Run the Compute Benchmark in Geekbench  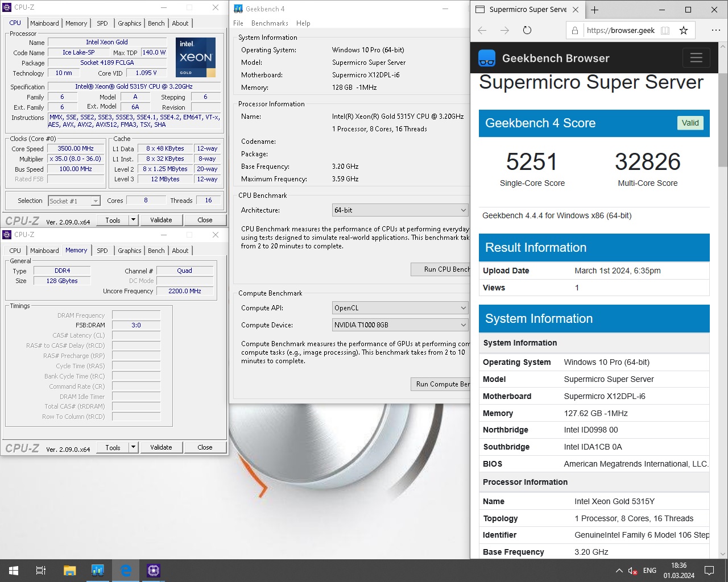[440, 384]
